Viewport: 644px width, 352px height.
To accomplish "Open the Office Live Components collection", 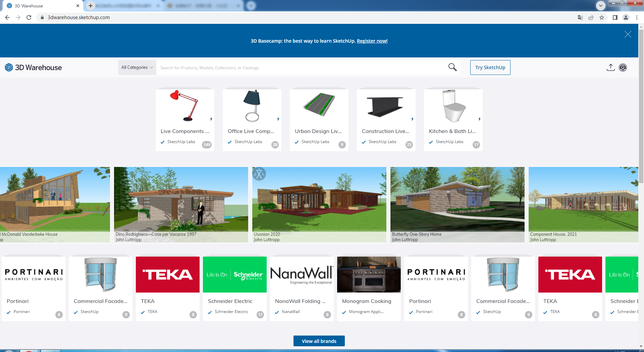I will (252, 120).
